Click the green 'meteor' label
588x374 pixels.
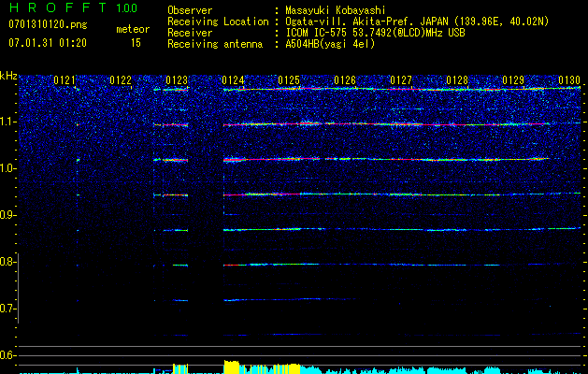(133, 29)
